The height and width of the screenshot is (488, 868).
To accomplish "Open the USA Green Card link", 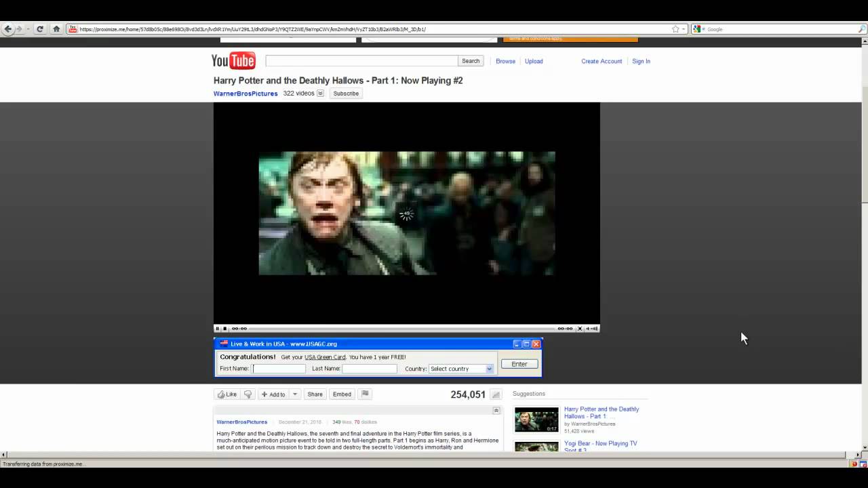I will pos(325,357).
